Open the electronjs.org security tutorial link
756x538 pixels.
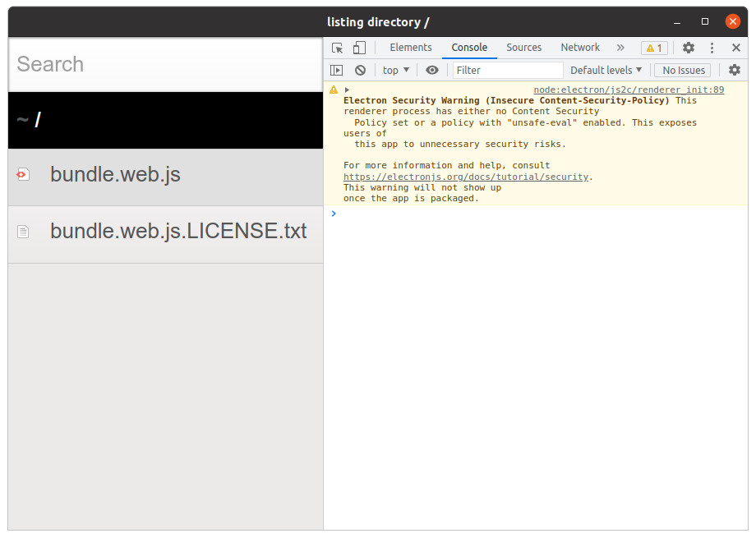[466, 177]
